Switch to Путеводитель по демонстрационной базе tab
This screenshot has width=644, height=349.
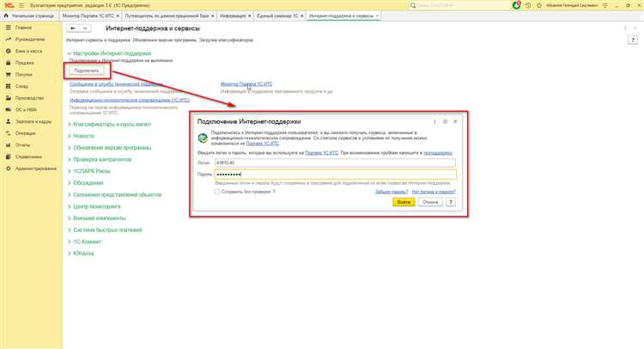167,15
